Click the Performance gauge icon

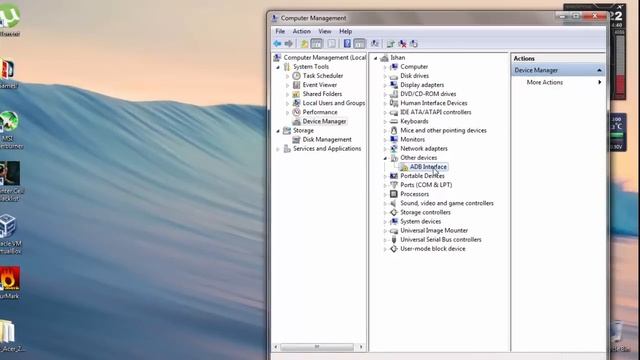[296, 112]
